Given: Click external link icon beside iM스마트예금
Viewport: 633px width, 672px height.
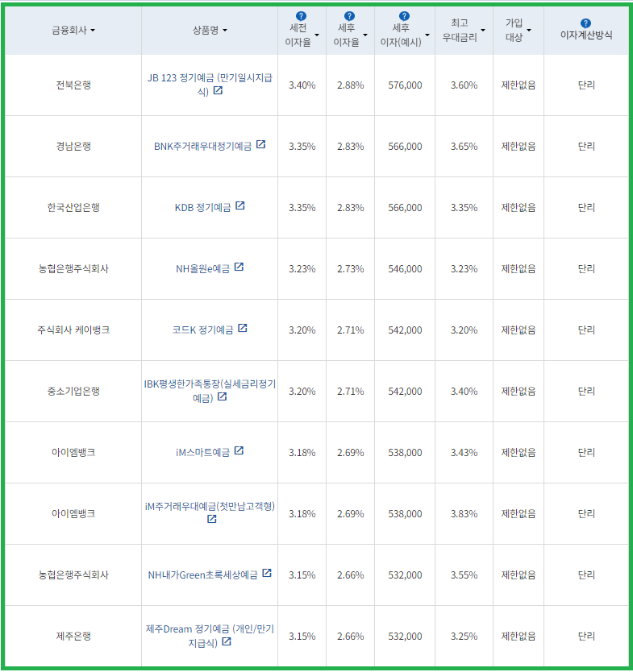Looking at the screenshot, I should [x=239, y=451].
